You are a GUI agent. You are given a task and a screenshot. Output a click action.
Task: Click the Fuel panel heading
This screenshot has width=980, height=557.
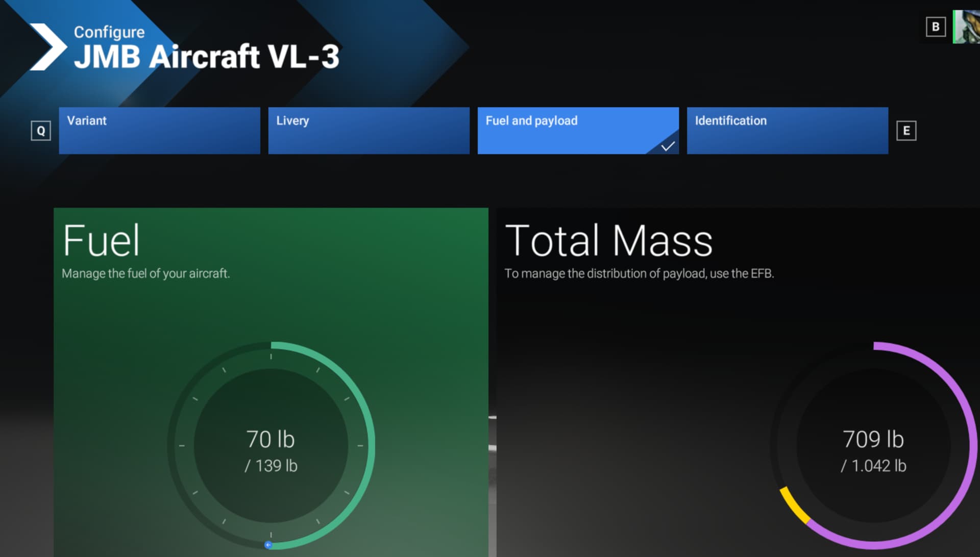coord(101,241)
